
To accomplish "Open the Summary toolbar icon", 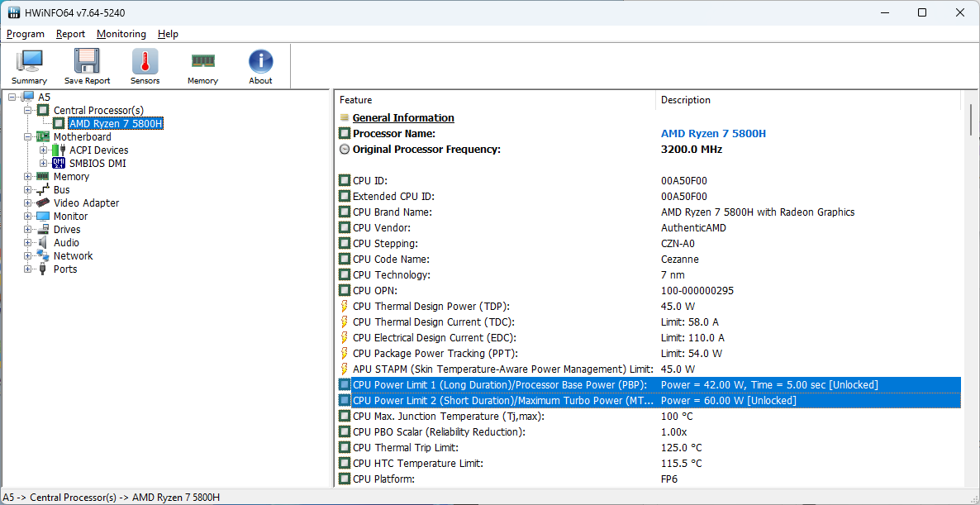I will click(30, 62).
